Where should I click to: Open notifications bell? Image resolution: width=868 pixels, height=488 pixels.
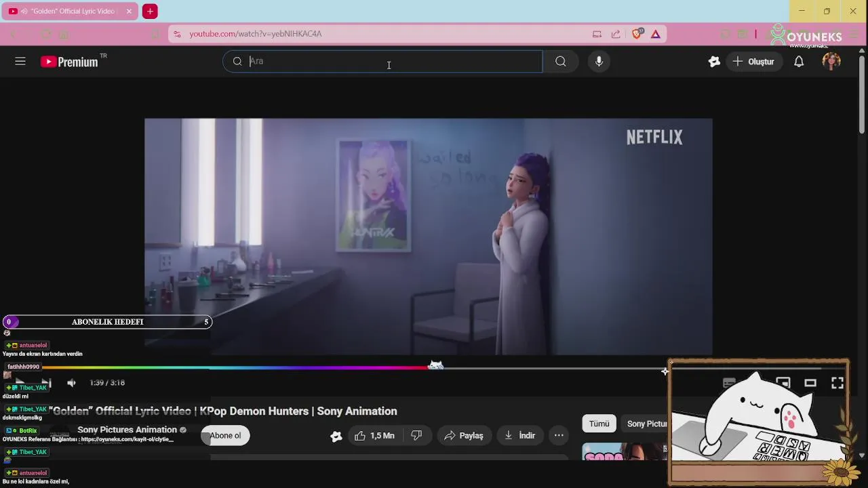tap(799, 62)
